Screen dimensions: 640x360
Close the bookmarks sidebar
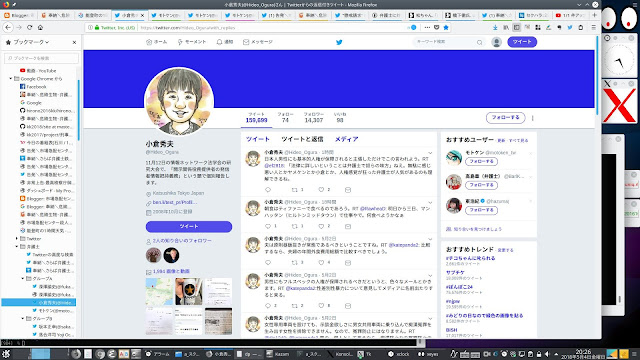(x=74, y=42)
